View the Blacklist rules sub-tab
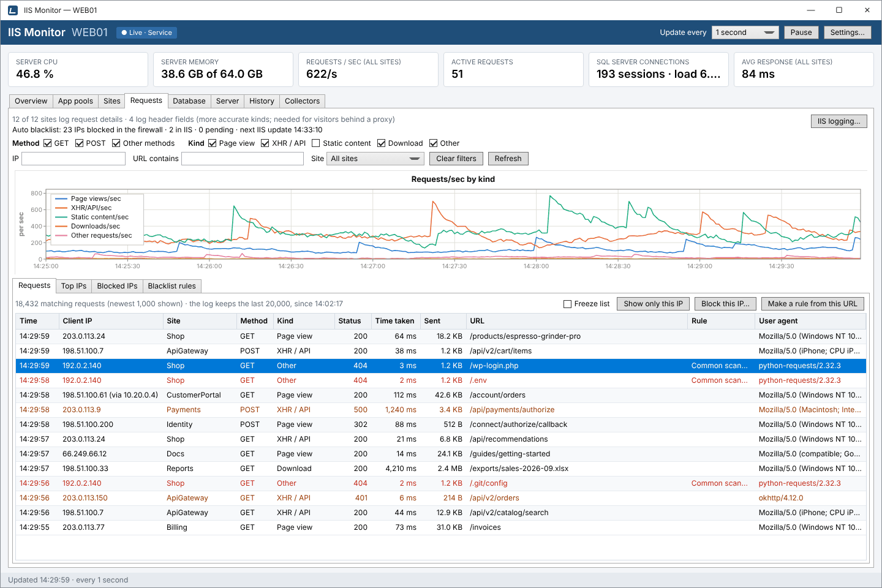The width and height of the screenshot is (882, 588). point(172,286)
